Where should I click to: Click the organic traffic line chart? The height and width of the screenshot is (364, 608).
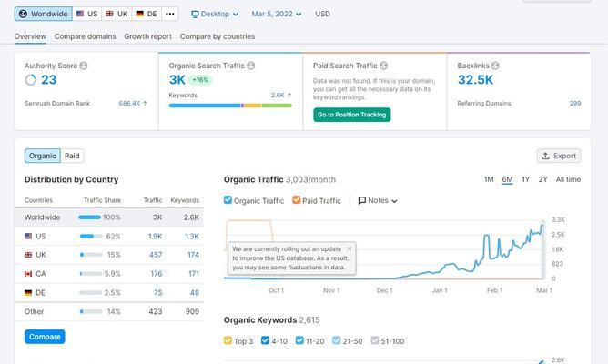coord(384,249)
